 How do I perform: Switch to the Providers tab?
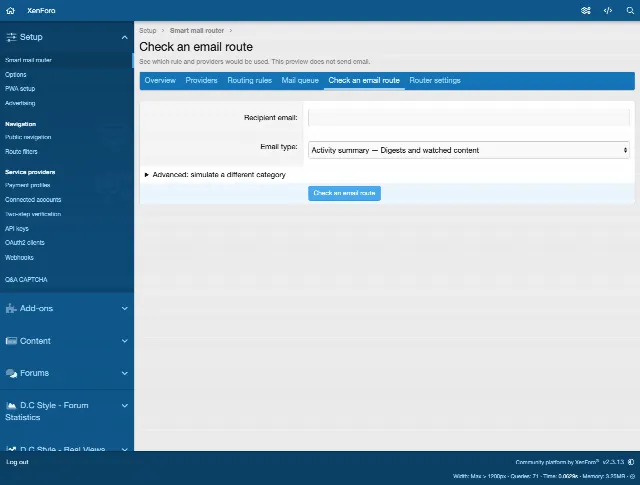click(x=201, y=80)
